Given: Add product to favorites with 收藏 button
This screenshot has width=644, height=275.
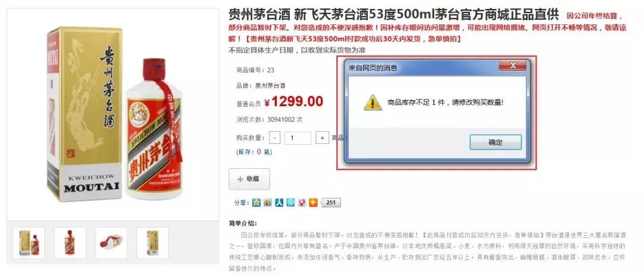Looking at the screenshot, I should [x=249, y=179].
